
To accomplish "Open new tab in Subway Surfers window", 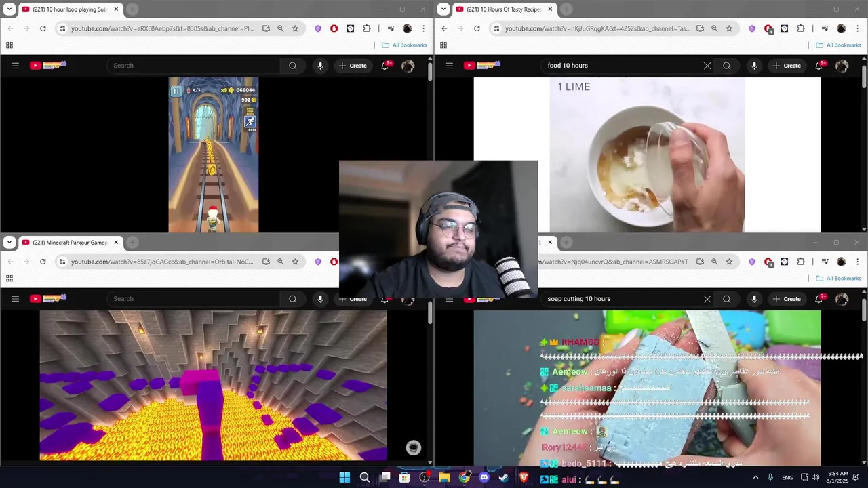I will tap(132, 9).
